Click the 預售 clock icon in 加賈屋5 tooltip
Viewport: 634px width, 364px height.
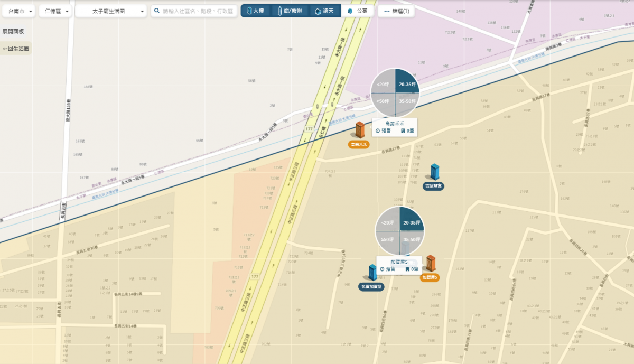click(383, 269)
